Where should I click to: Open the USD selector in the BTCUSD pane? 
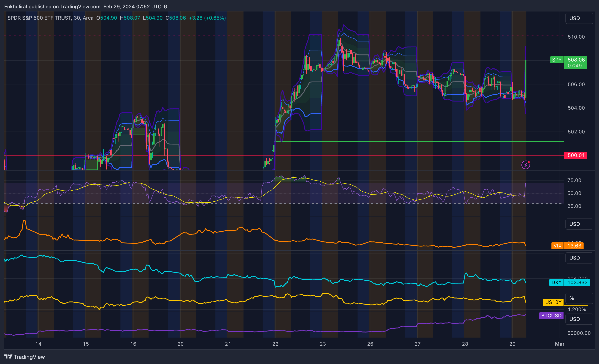(579, 319)
